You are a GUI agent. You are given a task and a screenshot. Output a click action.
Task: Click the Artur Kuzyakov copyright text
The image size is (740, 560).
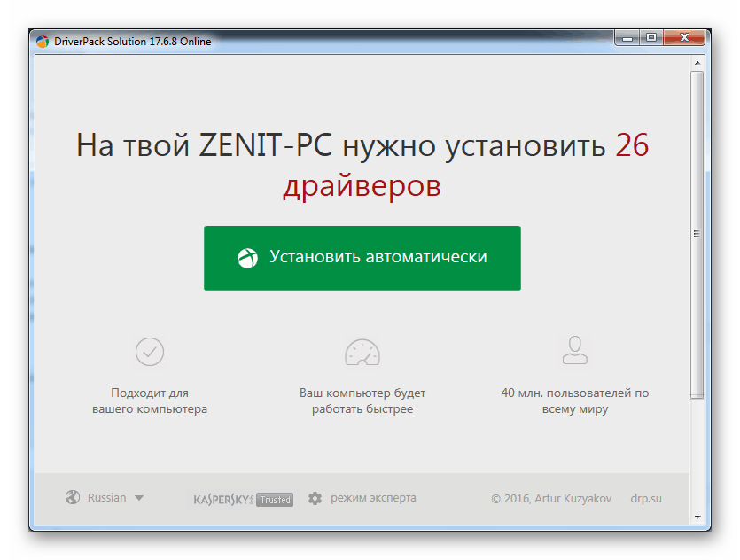click(553, 498)
